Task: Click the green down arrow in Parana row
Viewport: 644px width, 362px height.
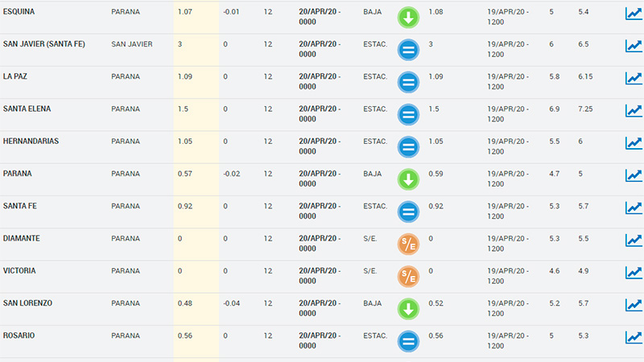Action: coord(408,179)
